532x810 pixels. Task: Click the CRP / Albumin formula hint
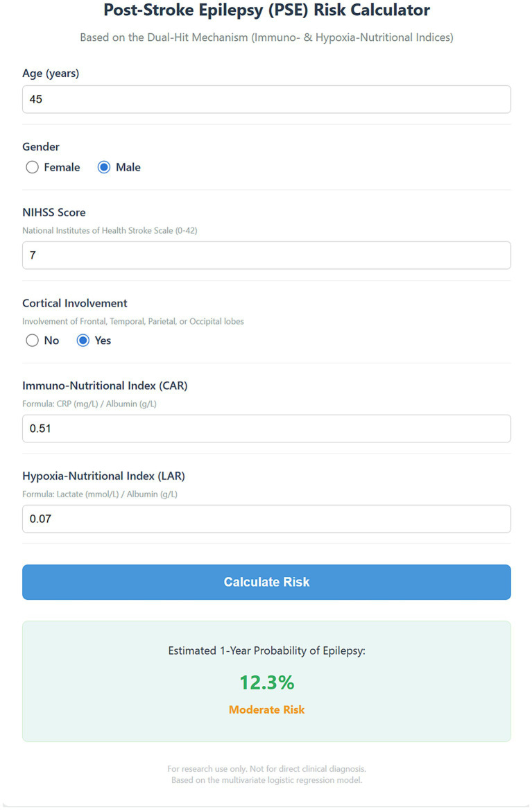(89, 404)
